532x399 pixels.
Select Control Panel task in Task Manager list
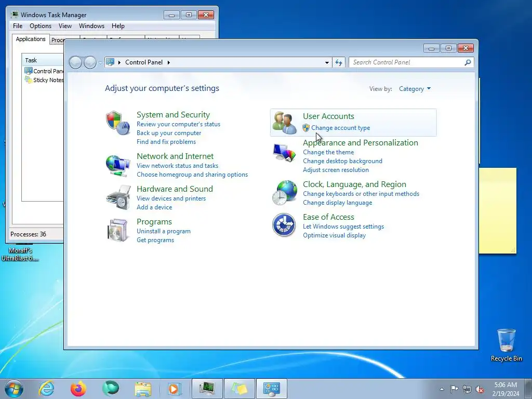(x=44, y=71)
